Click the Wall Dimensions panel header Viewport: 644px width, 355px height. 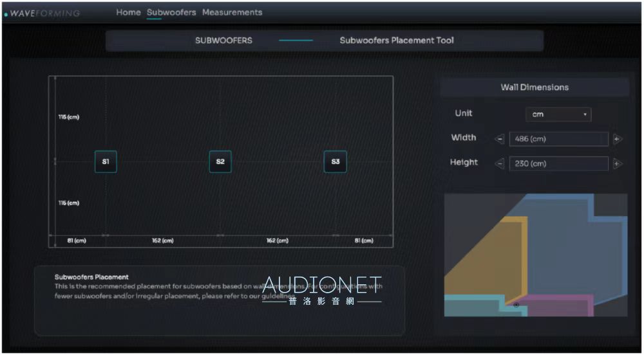[x=535, y=87]
